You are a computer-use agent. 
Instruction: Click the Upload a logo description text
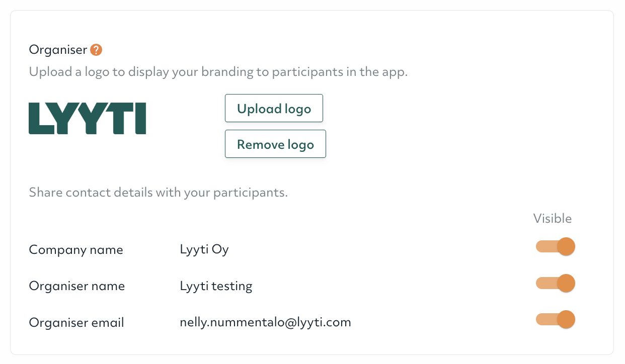pyautogui.click(x=218, y=72)
